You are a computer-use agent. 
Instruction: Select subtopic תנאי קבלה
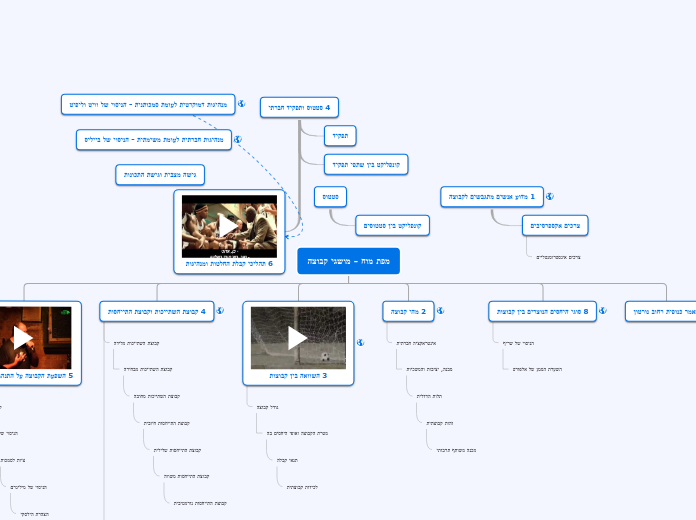coord(287,460)
